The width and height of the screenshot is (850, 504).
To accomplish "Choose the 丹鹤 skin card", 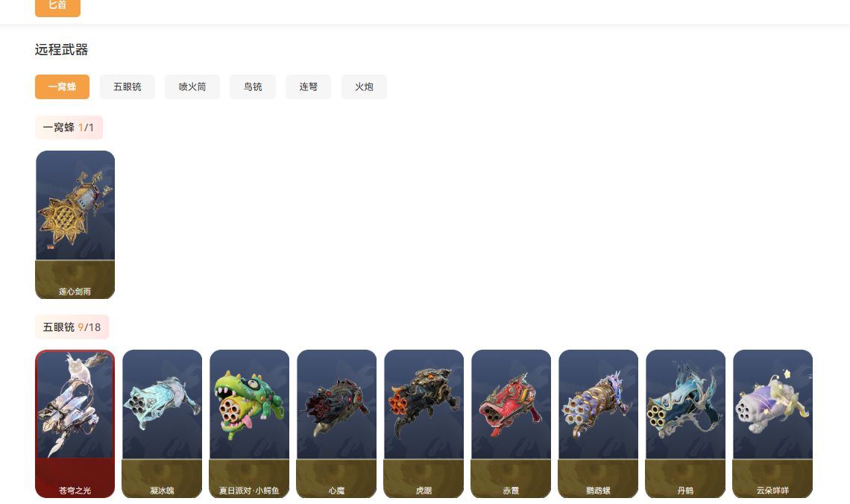I will (x=686, y=423).
